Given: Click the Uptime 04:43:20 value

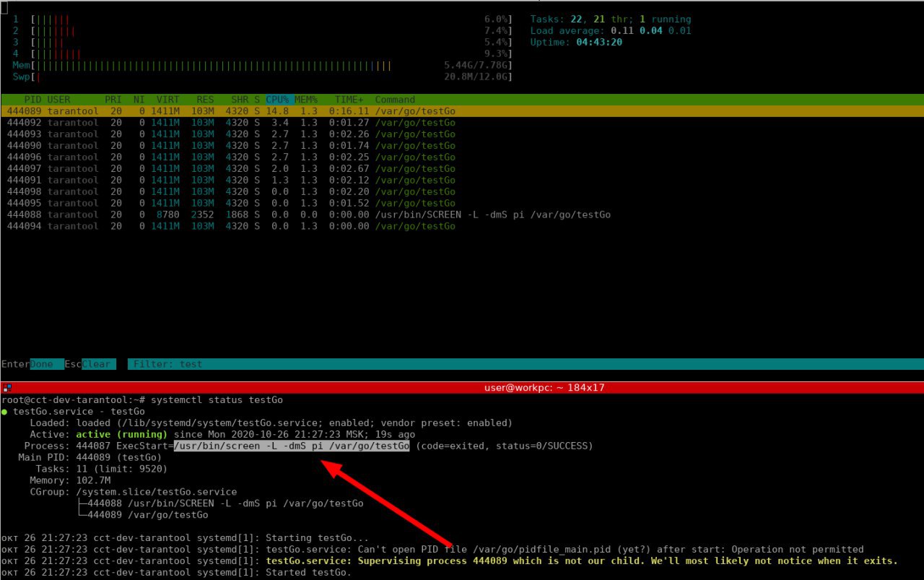Looking at the screenshot, I should click(x=599, y=43).
